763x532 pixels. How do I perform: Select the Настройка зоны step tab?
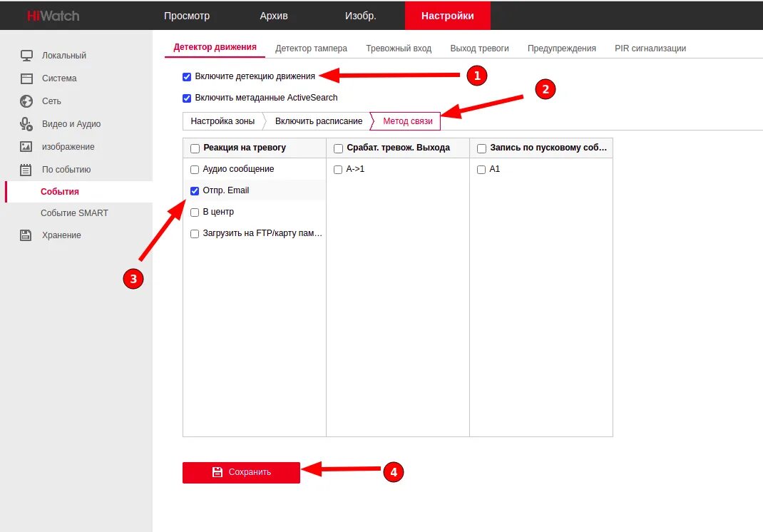pyautogui.click(x=223, y=121)
